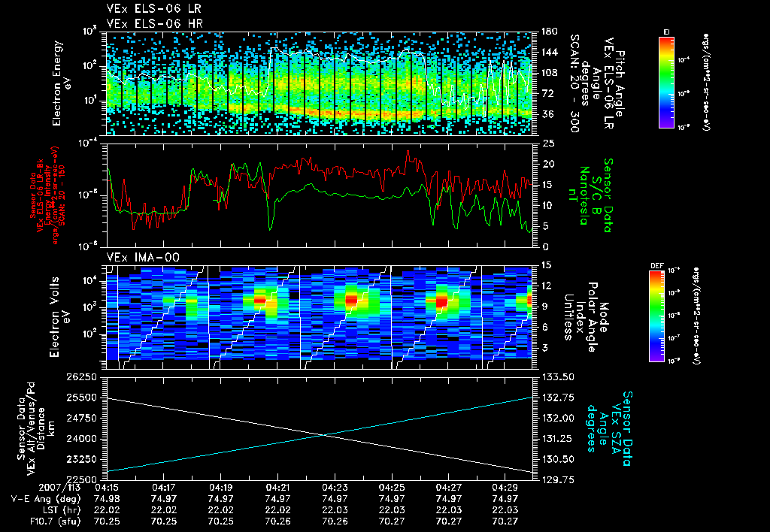Click the 'Pitch Angle' right axis label
The height and width of the screenshot is (532, 770).
coord(596,83)
